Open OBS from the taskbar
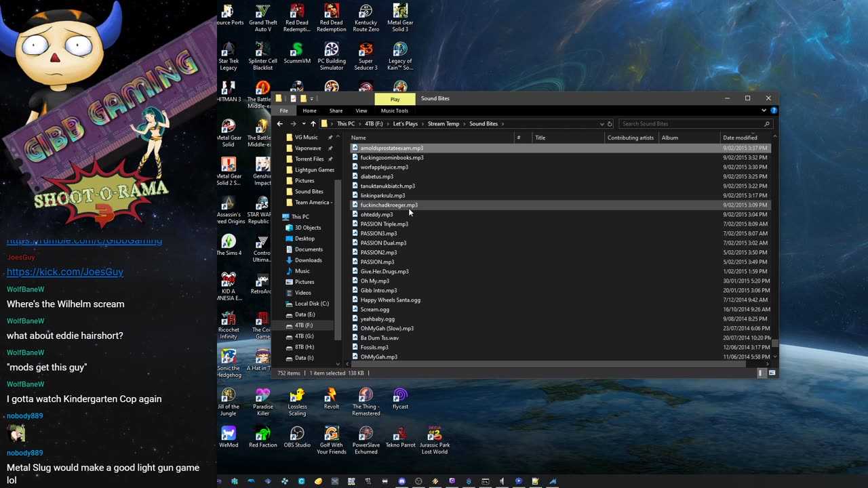Screen dimensions: 868x488 click(x=418, y=481)
